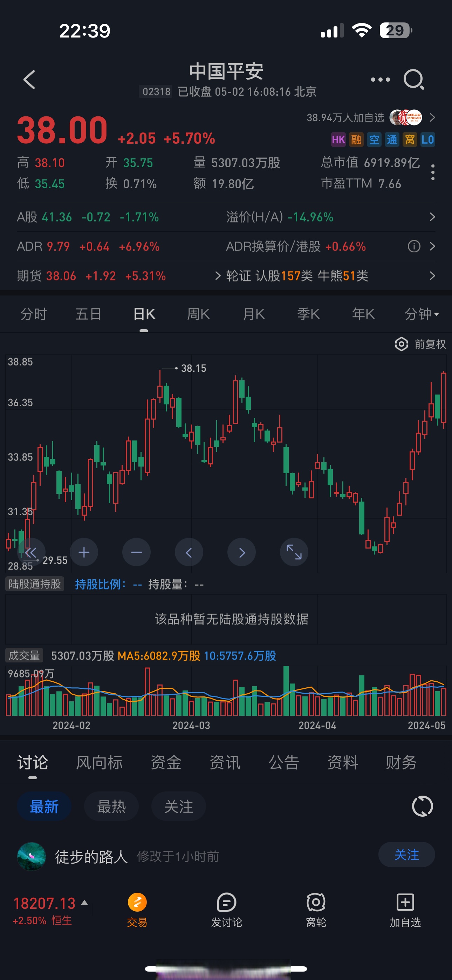The height and width of the screenshot is (980, 452).
Task: Select the 日K chart tab
Action: click(x=144, y=314)
